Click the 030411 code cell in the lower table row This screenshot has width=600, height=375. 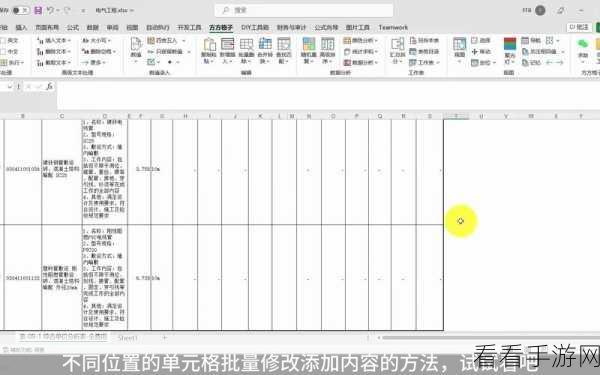23,278
